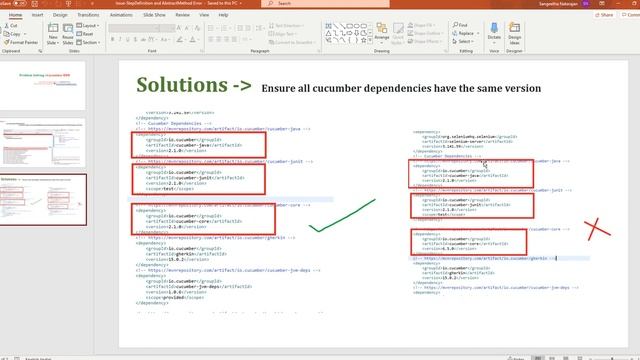Open the Change Case dropdown
Viewport: 640px width, 360px height.
click(165, 40)
